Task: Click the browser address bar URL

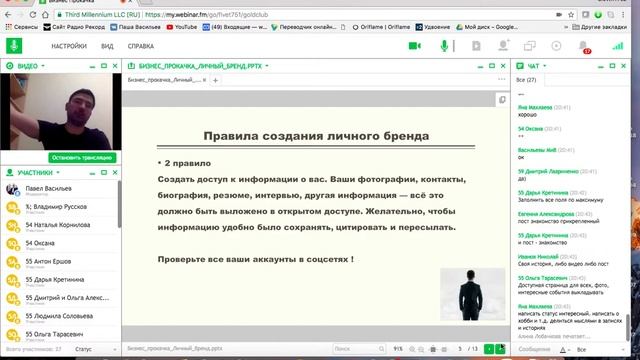Action: tap(207, 15)
